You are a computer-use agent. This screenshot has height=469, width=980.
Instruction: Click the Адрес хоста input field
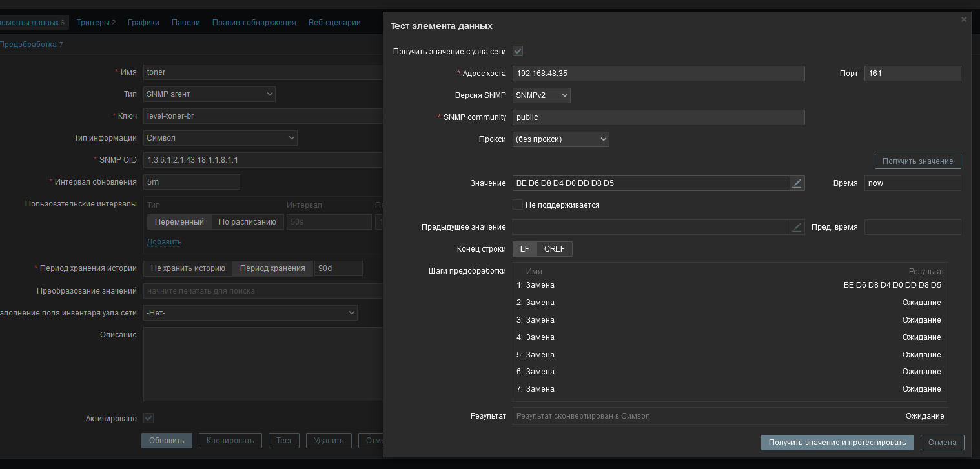[658, 74]
